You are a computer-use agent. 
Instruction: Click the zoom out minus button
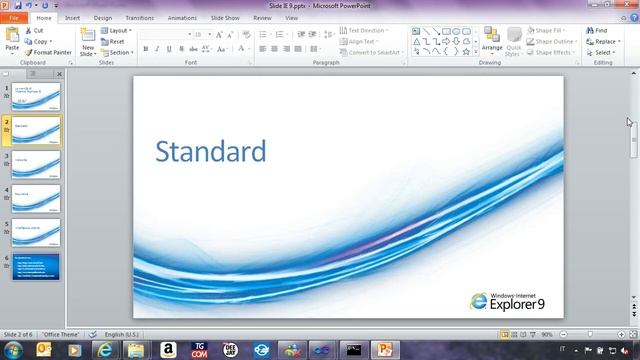563,335
